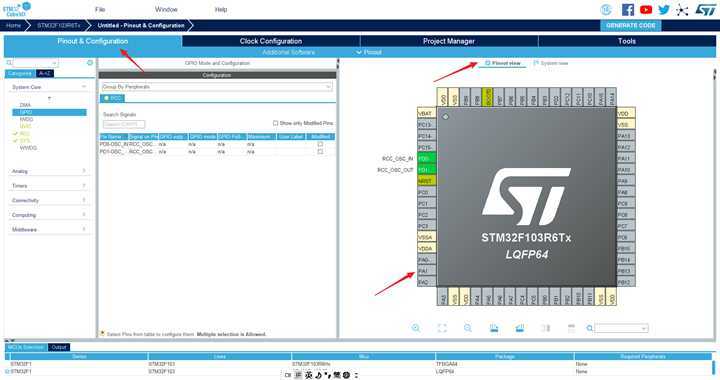The width and height of the screenshot is (720, 380).
Task: Open the Facebook icon link
Action: pyautogui.click(x=628, y=10)
